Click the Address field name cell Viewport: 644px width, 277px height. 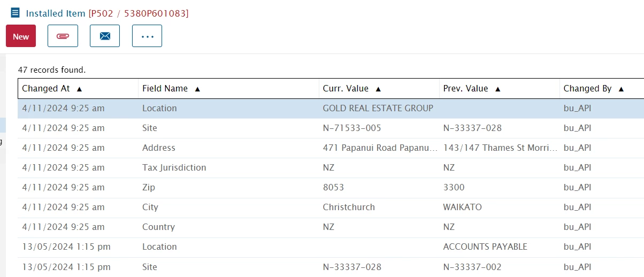pos(158,148)
